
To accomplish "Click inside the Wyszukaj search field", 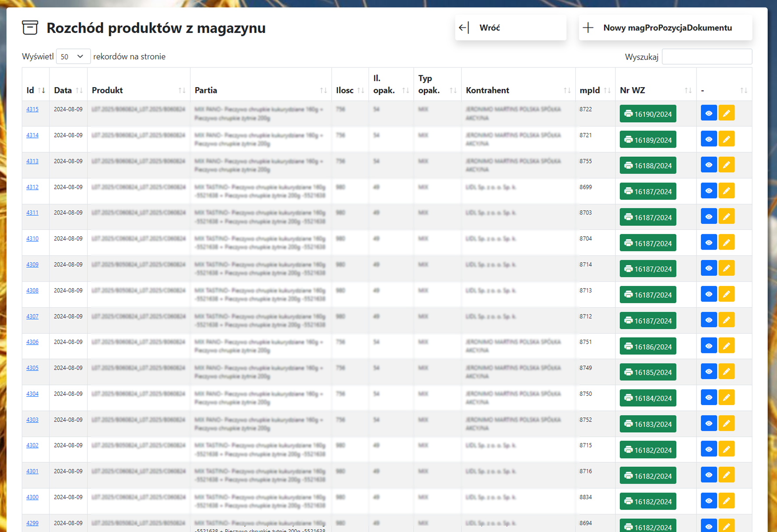I will [707, 56].
